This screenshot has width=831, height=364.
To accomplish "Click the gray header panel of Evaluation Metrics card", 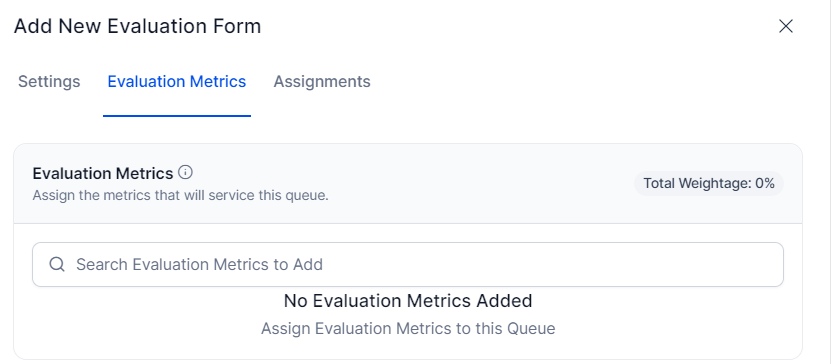I will point(408,183).
